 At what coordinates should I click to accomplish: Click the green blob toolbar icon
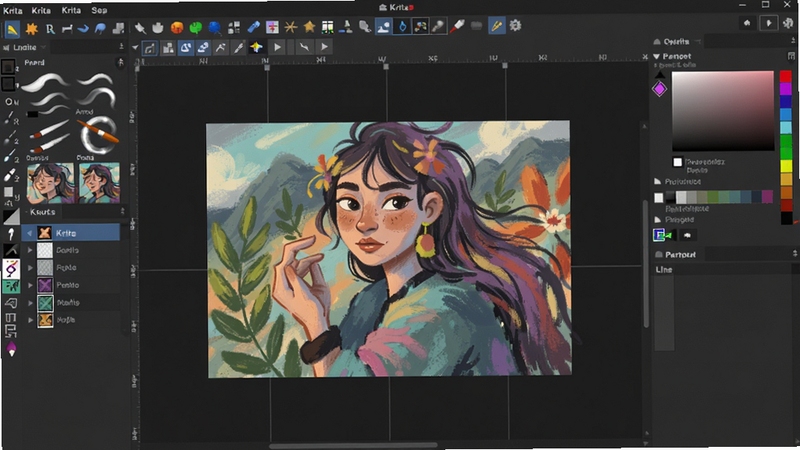(x=195, y=28)
